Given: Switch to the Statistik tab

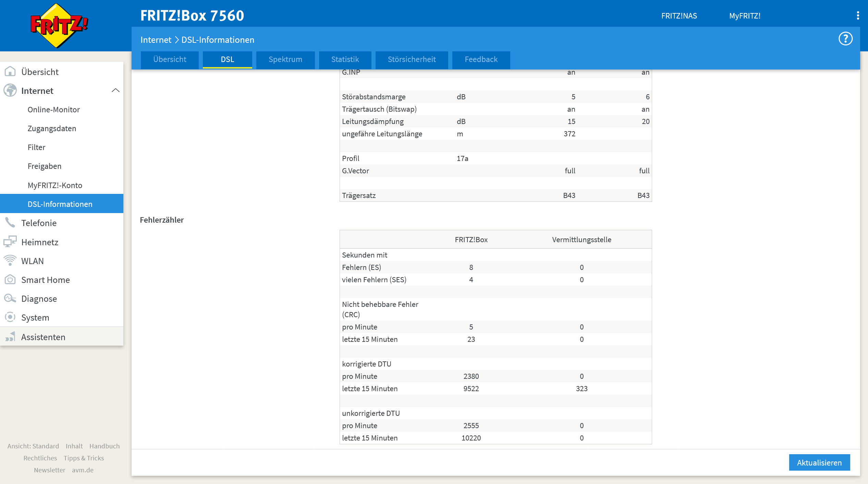Looking at the screenshot, I should point(345,60).
